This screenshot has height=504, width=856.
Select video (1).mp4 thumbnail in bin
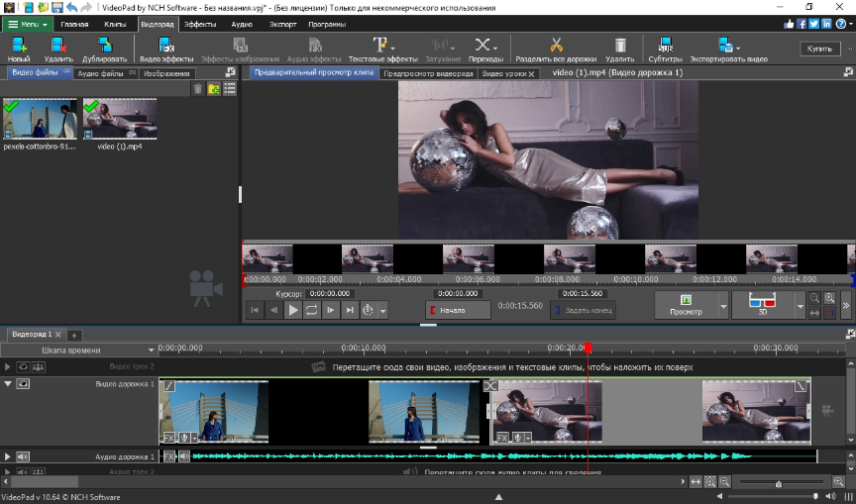tap(120, 119)
